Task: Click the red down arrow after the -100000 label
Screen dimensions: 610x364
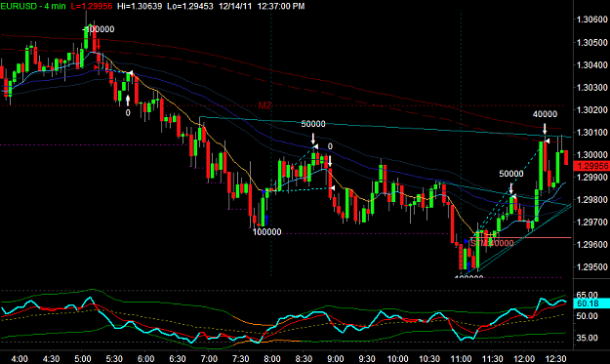Action: pos(99,44)
